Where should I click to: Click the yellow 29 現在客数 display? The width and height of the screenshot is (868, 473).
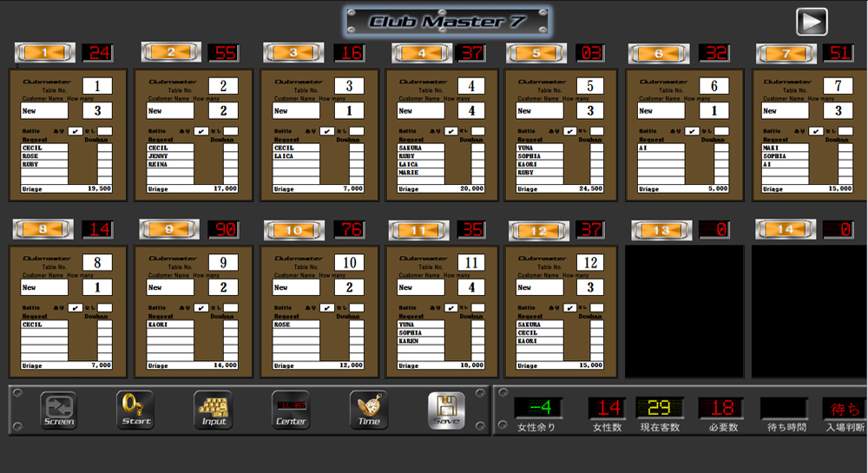660,408
